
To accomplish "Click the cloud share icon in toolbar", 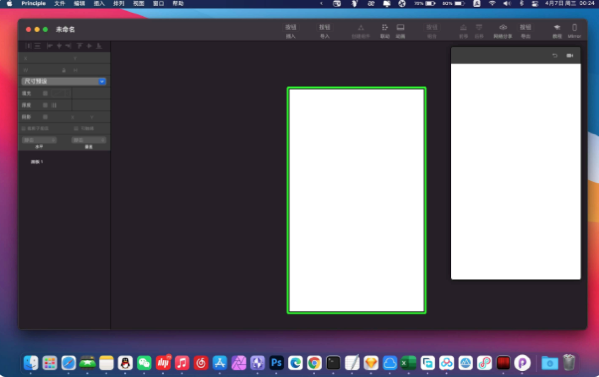I will point(503,31).
